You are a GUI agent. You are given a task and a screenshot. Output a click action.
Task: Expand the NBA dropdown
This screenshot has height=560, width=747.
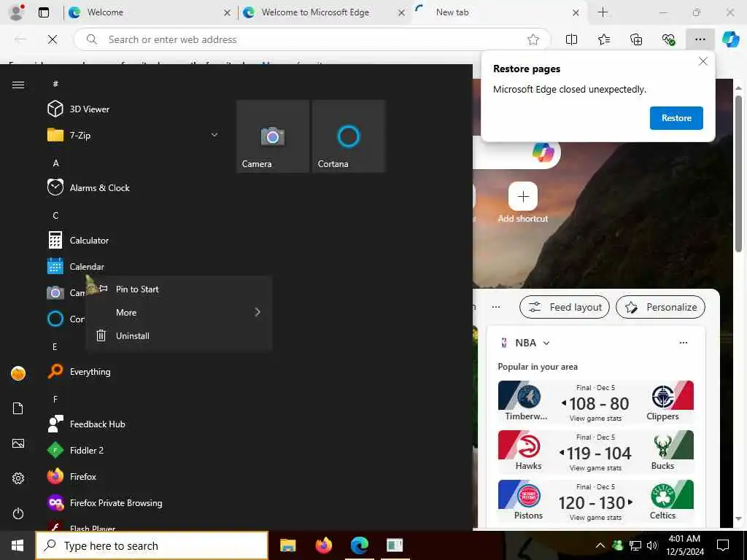point(546,343)
